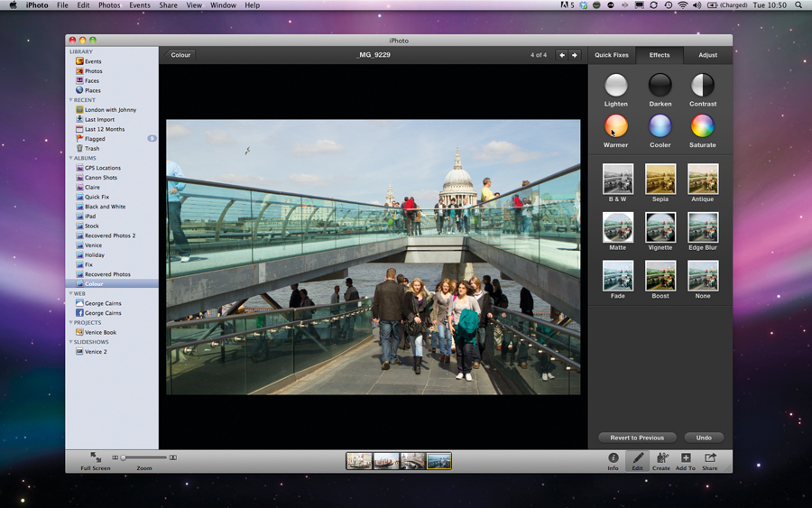Open the Share menu in menu bar
This screenshot has width=812, height=508.
(x=169, y=5)
